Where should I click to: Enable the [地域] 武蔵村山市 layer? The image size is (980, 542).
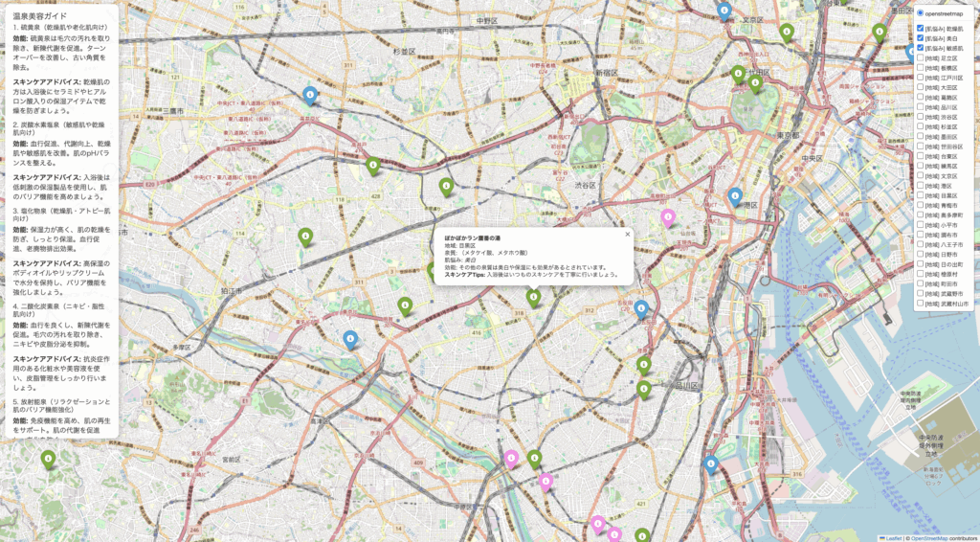click(921, 304)
